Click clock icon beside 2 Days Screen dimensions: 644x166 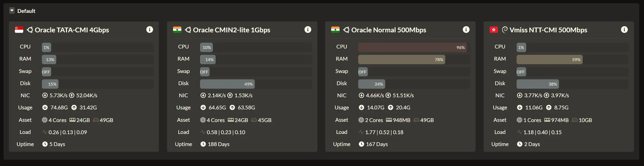pyautogui.click(x=520, y=144)
